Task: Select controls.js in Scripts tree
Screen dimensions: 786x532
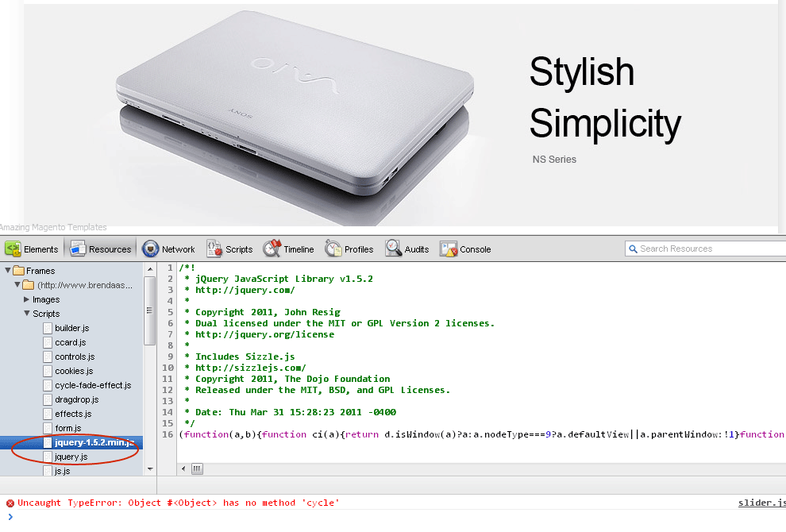Action: pos(75,357)
